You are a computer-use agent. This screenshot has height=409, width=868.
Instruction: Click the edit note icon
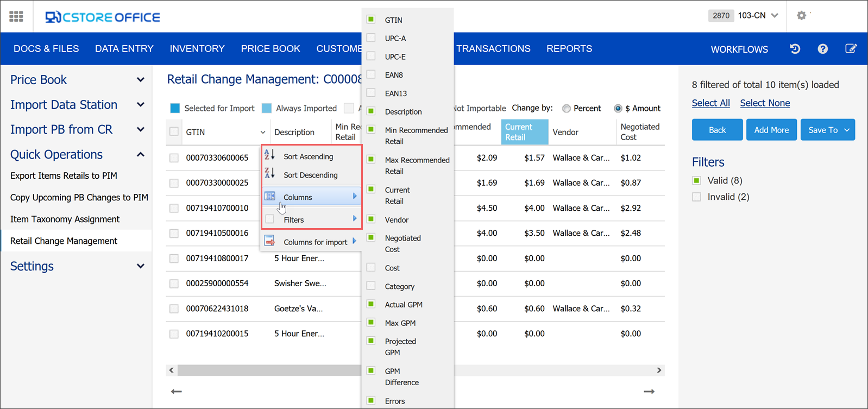point(851,49)
